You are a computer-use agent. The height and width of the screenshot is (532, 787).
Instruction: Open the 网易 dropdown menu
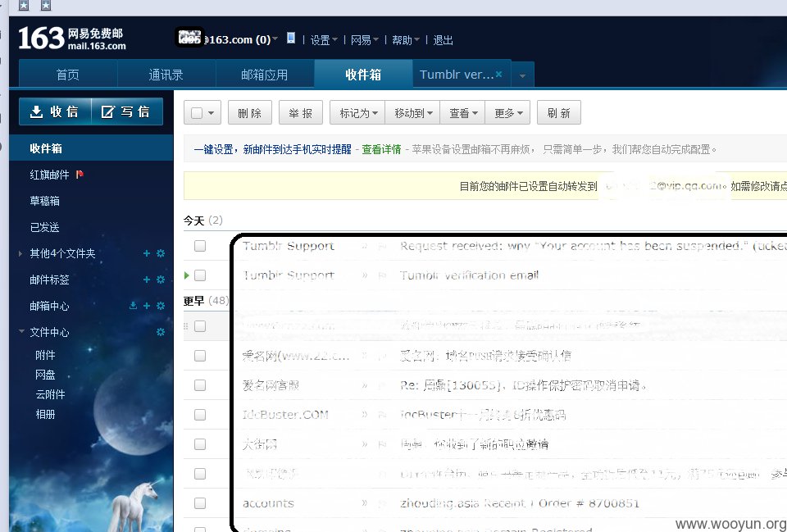pos(364,40)
